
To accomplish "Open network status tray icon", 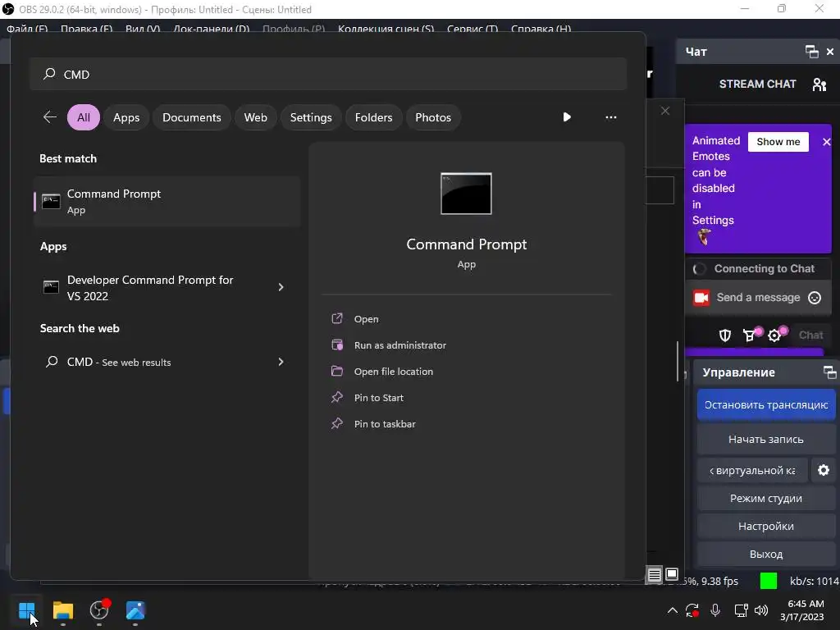I will (741, 610).
